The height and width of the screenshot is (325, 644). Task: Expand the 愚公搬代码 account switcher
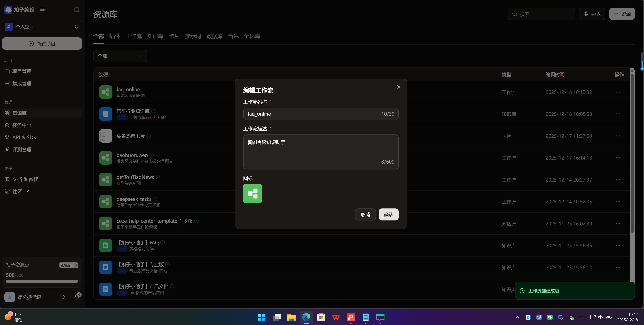point(63,297)
